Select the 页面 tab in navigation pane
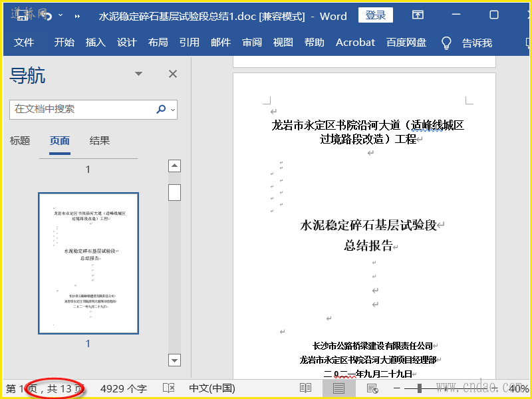Screen dimensions: 532x399 point(60,140)
